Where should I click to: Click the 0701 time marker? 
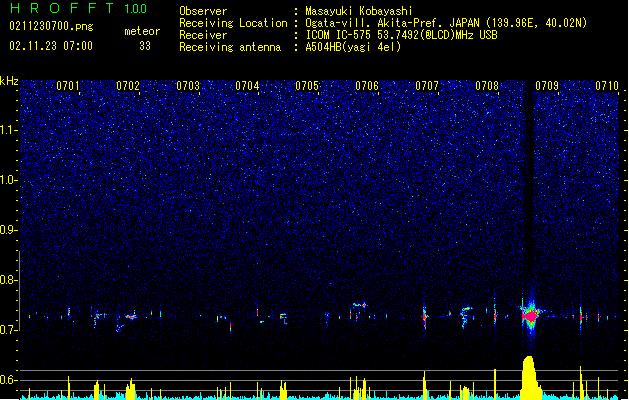pyautogui.click(x=67, y=86)
